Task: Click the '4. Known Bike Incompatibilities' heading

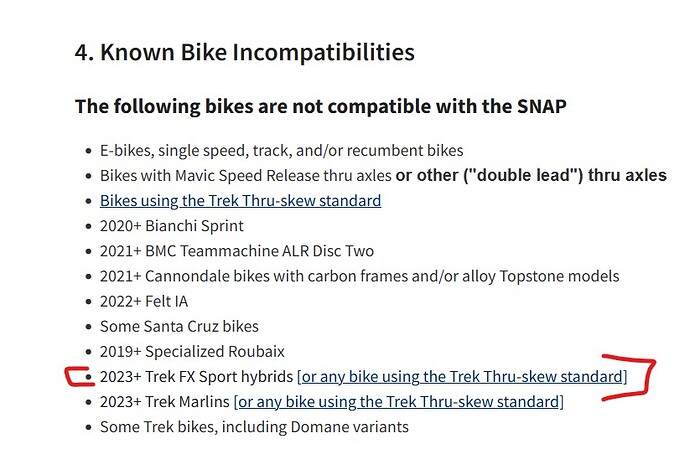Action: click(245, 52)
